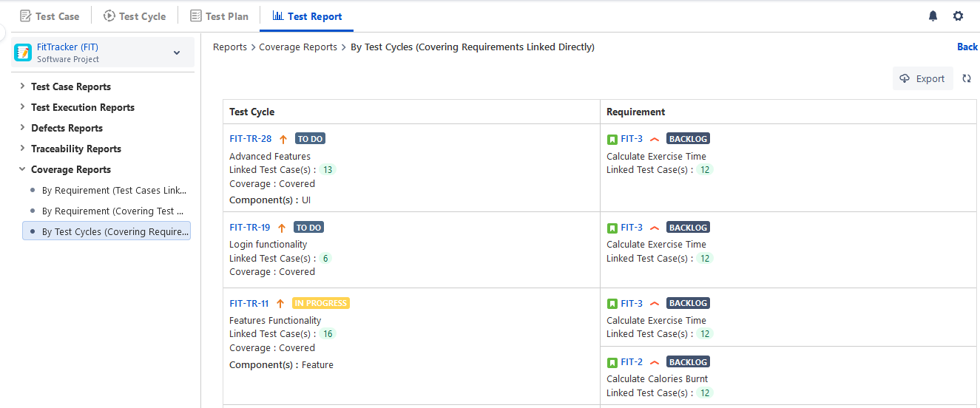Click the BACKLOG badge beside FIT-2

[x=688, y=362]
